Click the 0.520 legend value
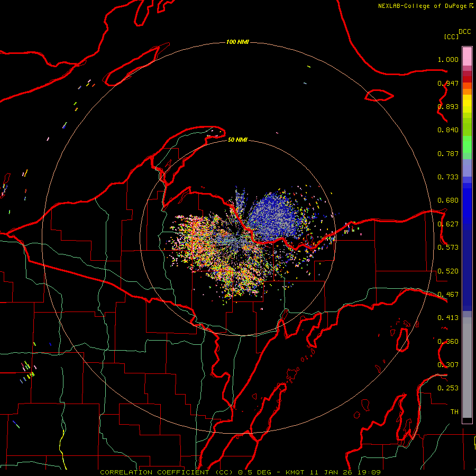The height and width of the screenshot is (476, 476). (448, 271)
